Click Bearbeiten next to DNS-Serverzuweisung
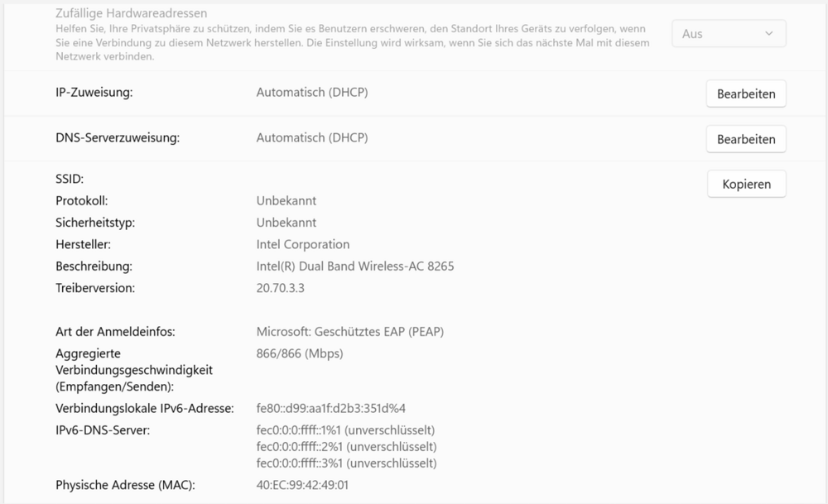828x504 pixels. (746, 139)
